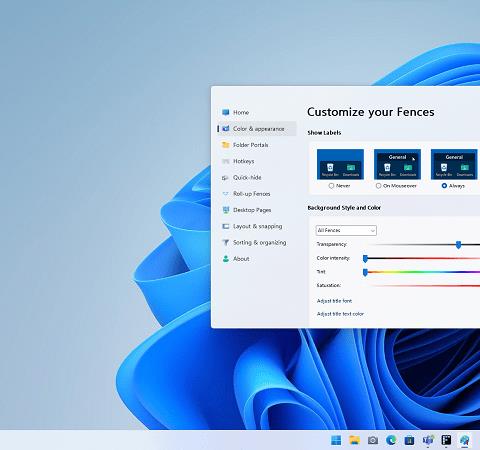Viewport: 480px width, 450px height.
Task: Open File Explorer from the taskbar
Action: [x=354, y=440]
